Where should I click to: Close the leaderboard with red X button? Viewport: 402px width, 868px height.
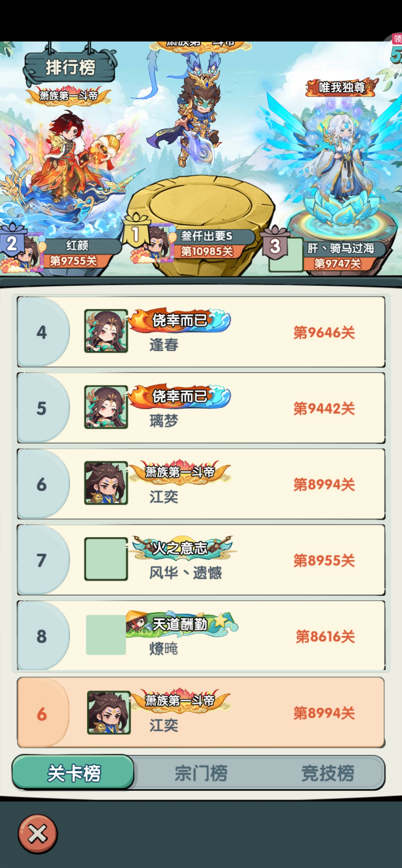click(37, 833)
